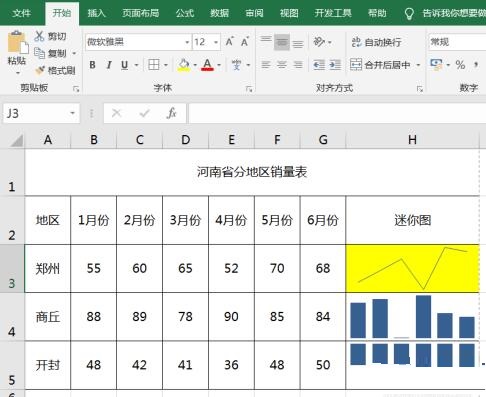Click the formula bar cancel X icon

tap(116, 113)
